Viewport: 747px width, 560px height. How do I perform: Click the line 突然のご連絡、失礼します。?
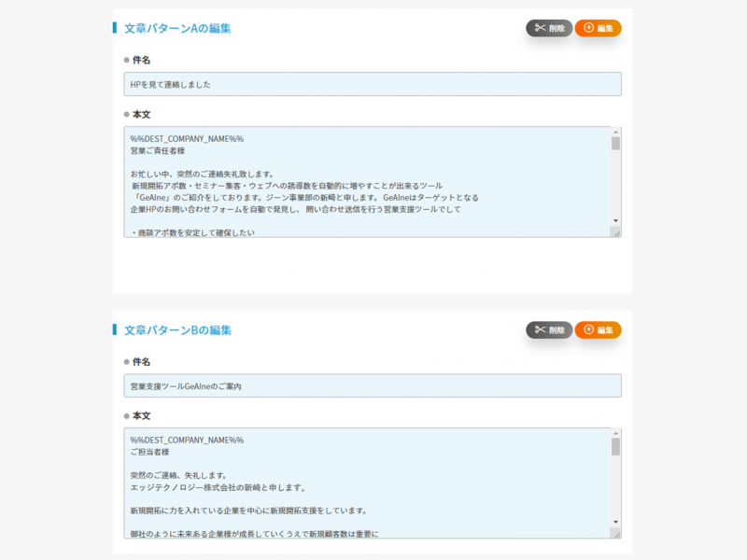[x=179, y=475]
